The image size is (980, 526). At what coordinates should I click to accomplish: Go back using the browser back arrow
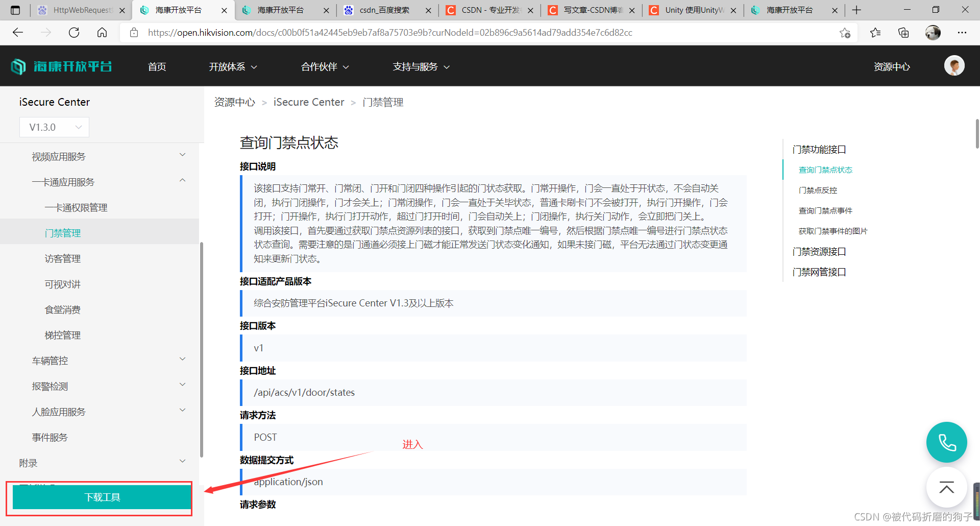point(18,33)
